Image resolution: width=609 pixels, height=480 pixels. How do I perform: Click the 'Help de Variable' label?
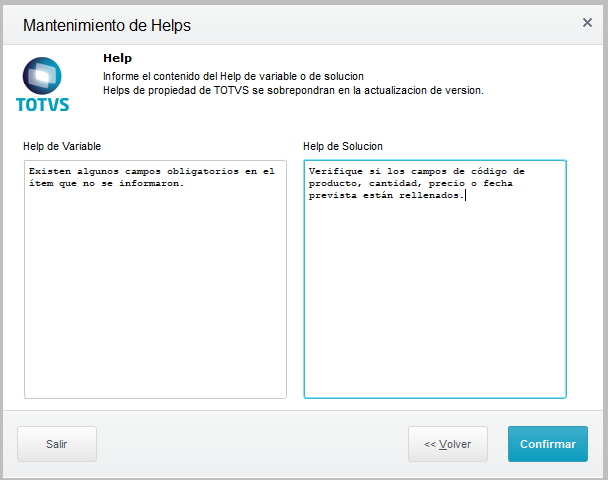coord(62,146)
